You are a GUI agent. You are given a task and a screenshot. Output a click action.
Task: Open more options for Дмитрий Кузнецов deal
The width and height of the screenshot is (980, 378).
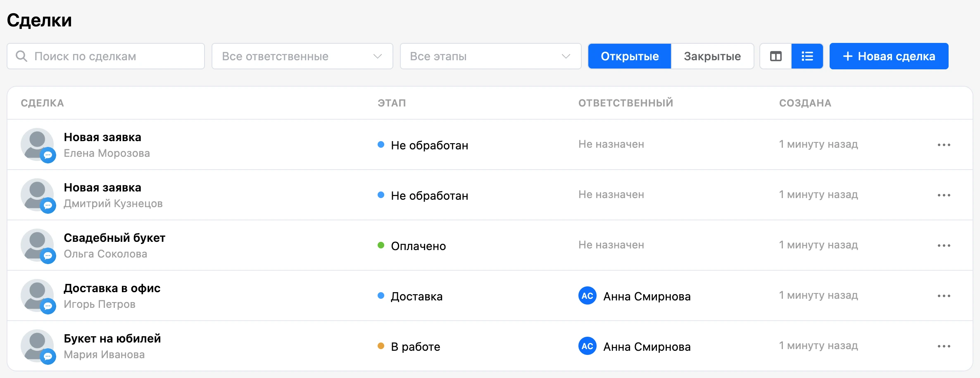click(944, 195)
